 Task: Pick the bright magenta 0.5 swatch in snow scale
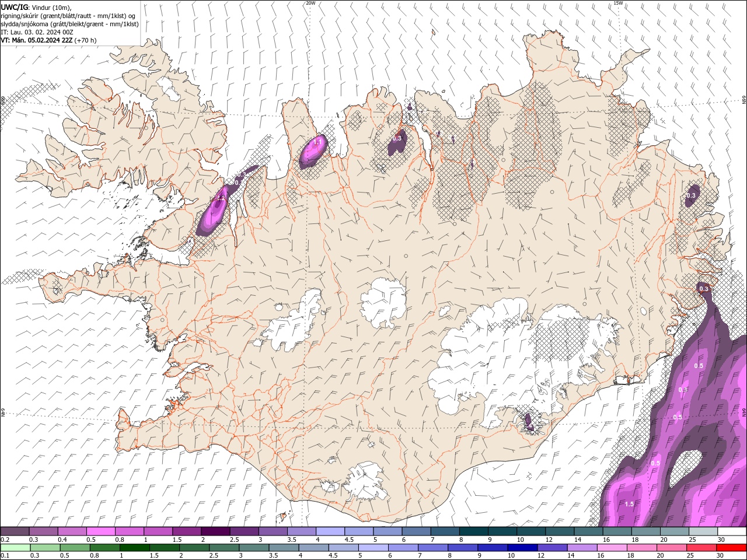[x=100, y=531]
